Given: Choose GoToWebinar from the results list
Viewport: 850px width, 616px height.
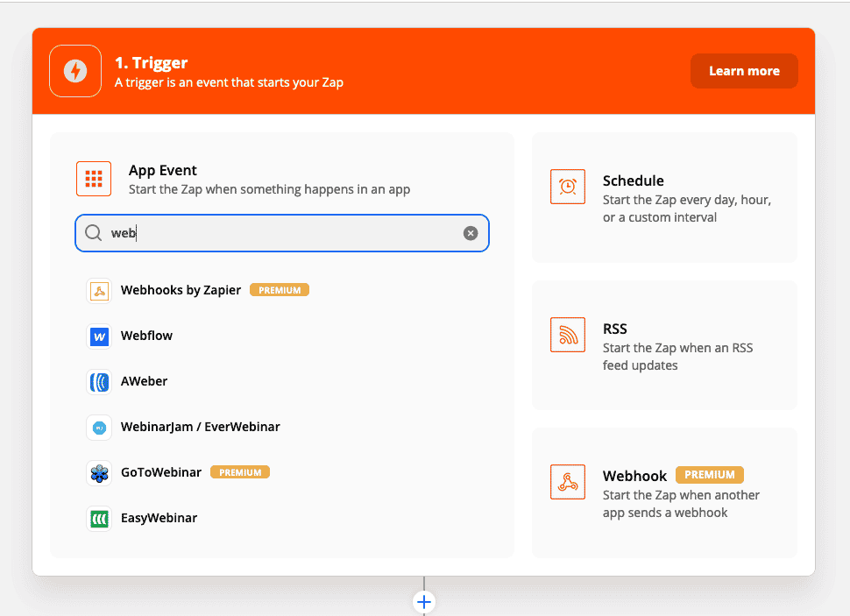Looking at the screenshot, I should [161, 472].
